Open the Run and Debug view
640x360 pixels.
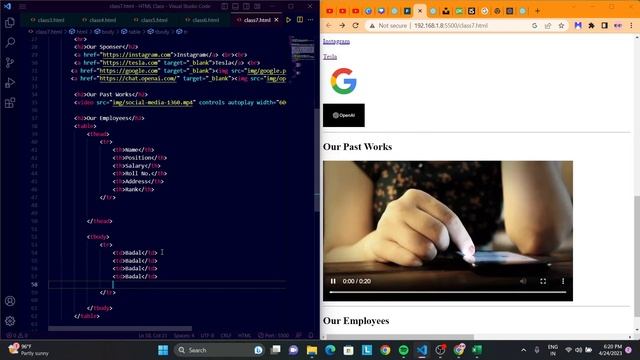click(10, 82)
